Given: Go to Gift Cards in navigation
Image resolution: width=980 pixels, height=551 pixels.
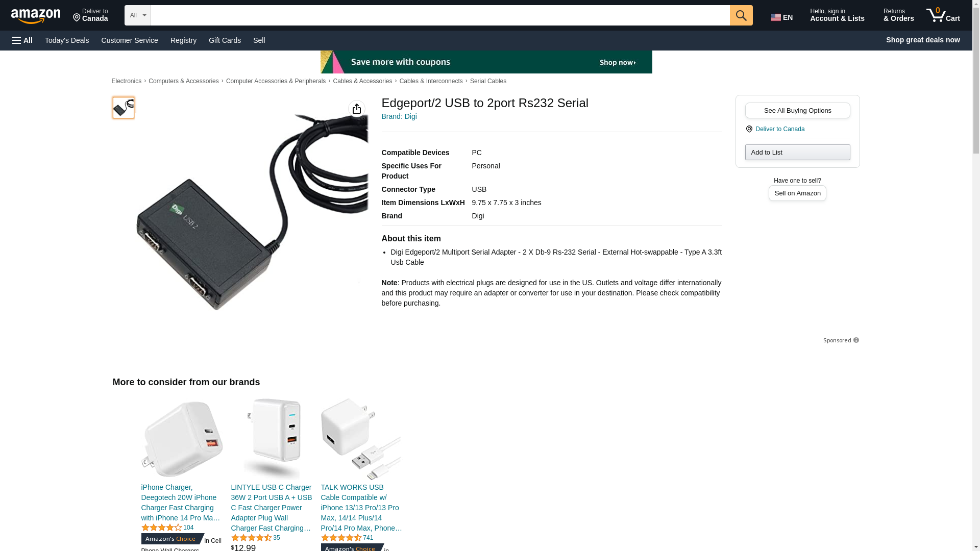Looking at the screenshot, I should click(225, 40).
